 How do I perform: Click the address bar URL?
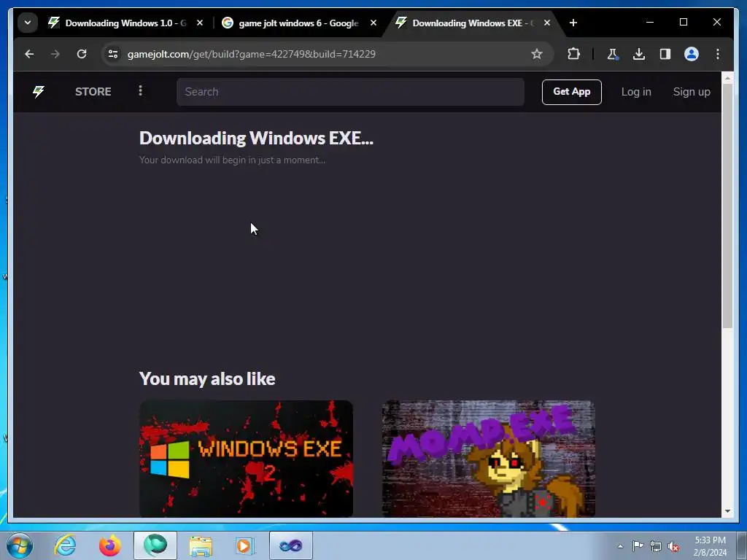point(252,54)
